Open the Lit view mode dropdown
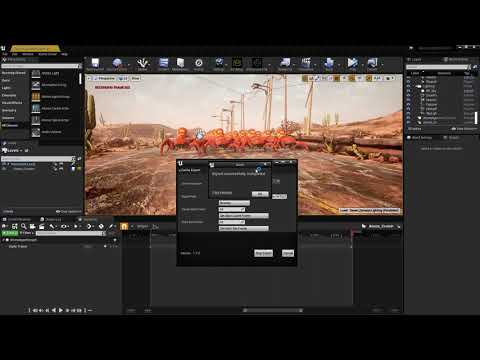This screenshot has height=360, width=480. pos(123,78)
